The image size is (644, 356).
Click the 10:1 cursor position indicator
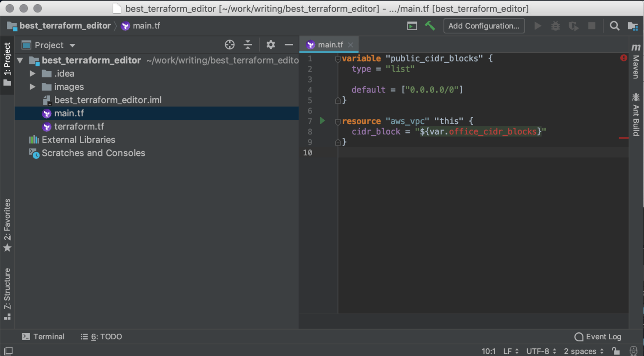pyautogui.click(x=489, y=351)
